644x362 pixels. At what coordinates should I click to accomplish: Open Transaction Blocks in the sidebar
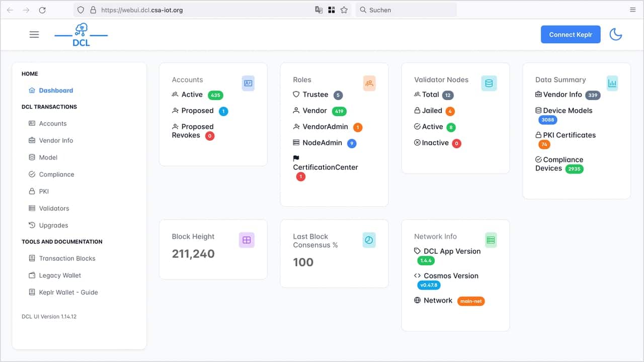67,258
